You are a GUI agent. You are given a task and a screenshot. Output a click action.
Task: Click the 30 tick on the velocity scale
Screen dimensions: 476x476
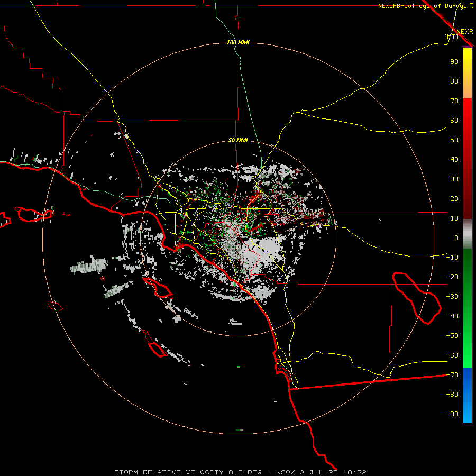(x=454, y=179)
